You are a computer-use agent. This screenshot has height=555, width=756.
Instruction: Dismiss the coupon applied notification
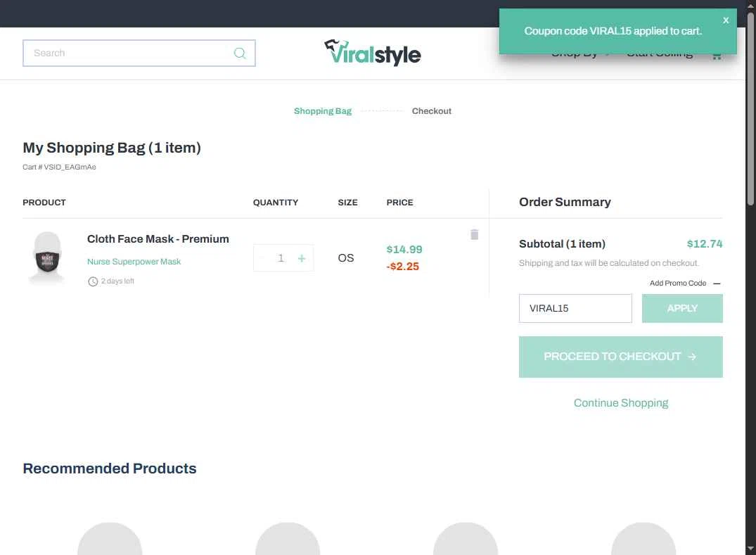726,20
